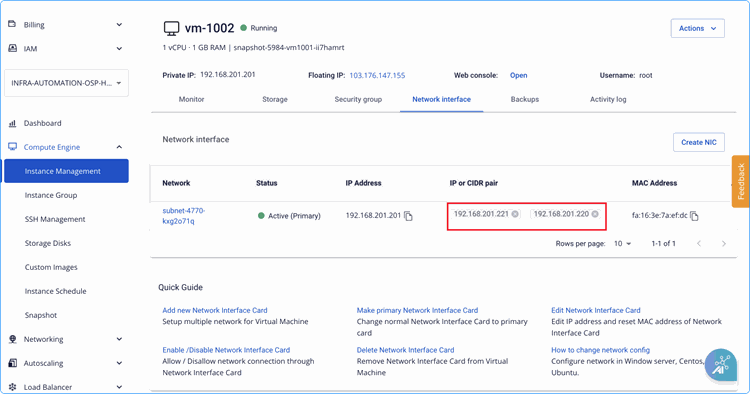
Task: Open Custom Images in the sidebar
Action: (51, 267)
